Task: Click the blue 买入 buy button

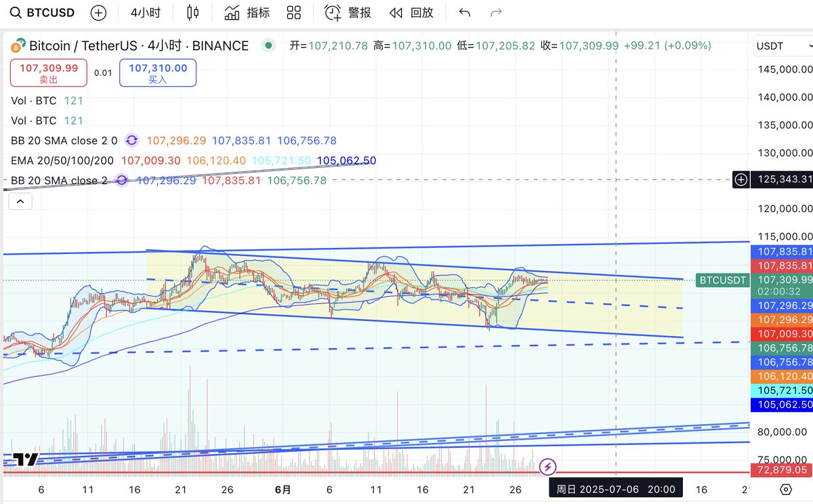Action: click(158, 73)
